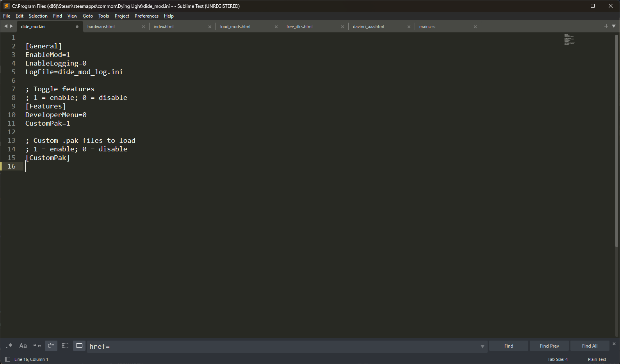Open the Edit menu
The width and height of the screenshot is (620, 364).
click(x=20, y=16)
